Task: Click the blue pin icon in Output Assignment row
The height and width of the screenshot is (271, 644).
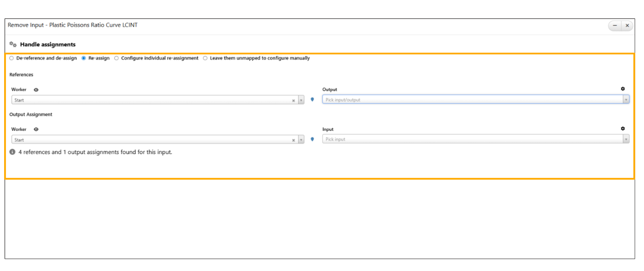Action: [312, 139]
